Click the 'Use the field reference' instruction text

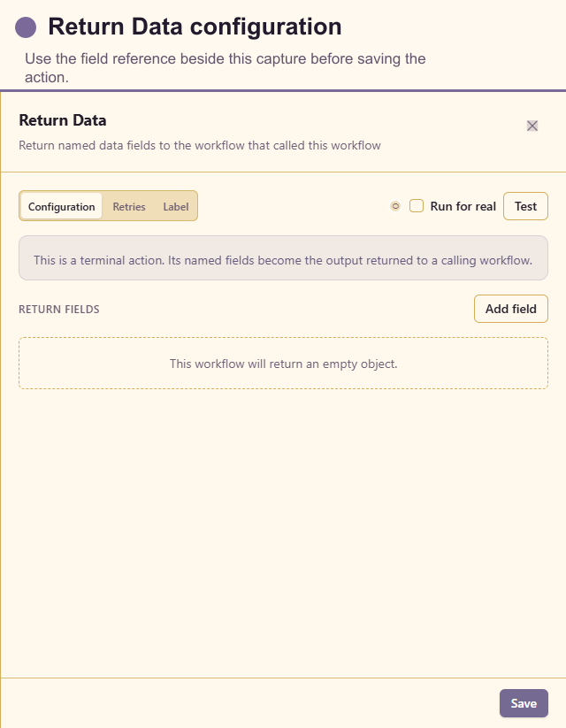[x=226, y=68]
